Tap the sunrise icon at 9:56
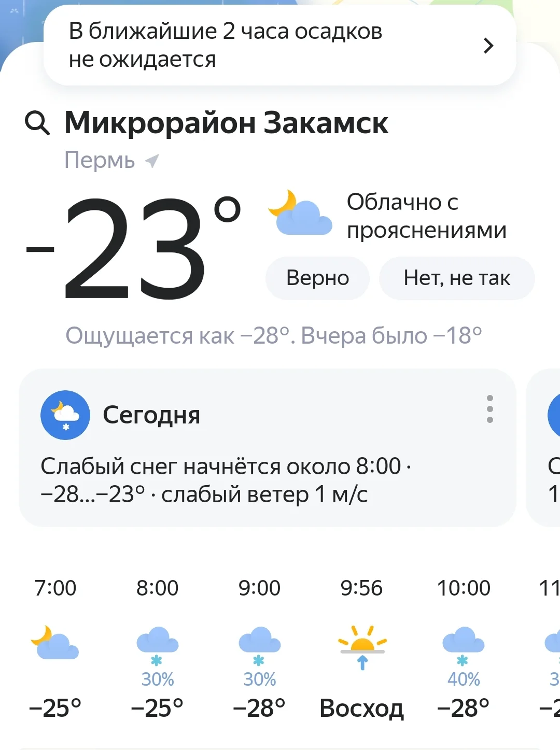The height and width of the screenshot is (750, 560). (x=362, y=647)
